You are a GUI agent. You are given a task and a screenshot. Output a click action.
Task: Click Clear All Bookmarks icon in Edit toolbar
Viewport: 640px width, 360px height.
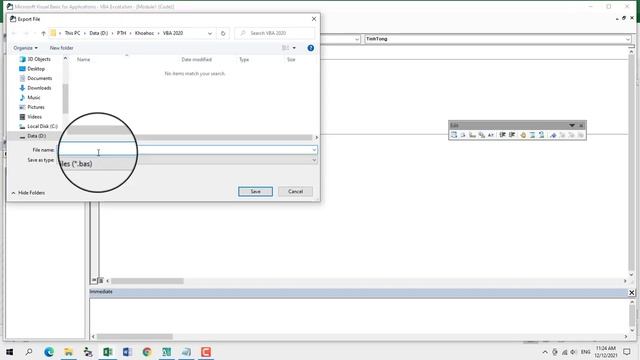coord(581,135)
